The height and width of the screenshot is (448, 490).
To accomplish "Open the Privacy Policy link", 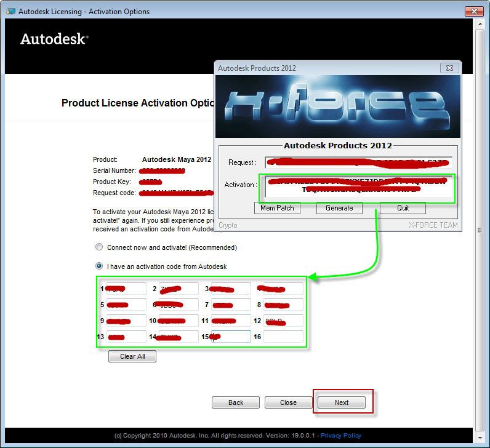I will [340, 436].
